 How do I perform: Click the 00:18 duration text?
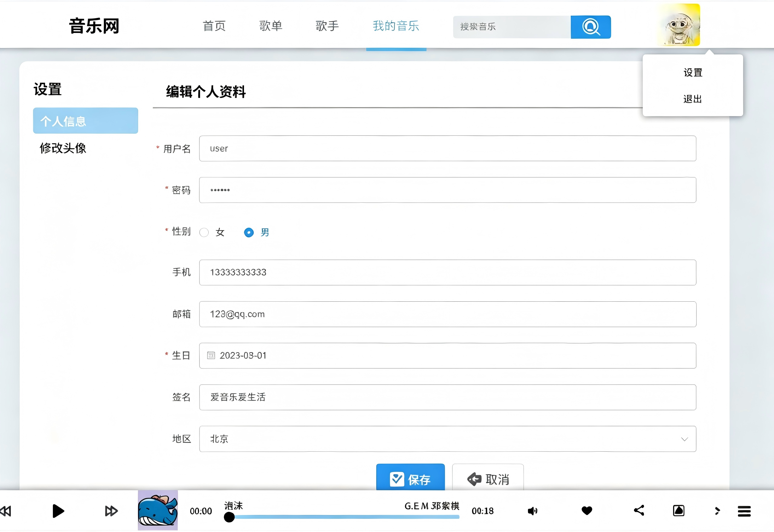pos(482,511)
